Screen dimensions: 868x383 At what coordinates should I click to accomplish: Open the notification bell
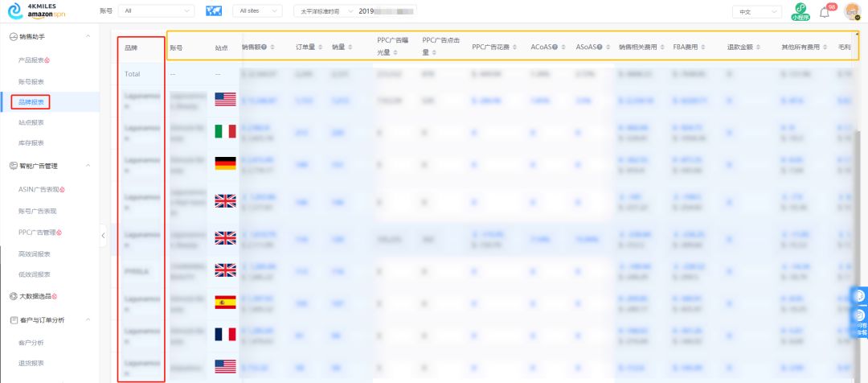(x=824, y=12)
